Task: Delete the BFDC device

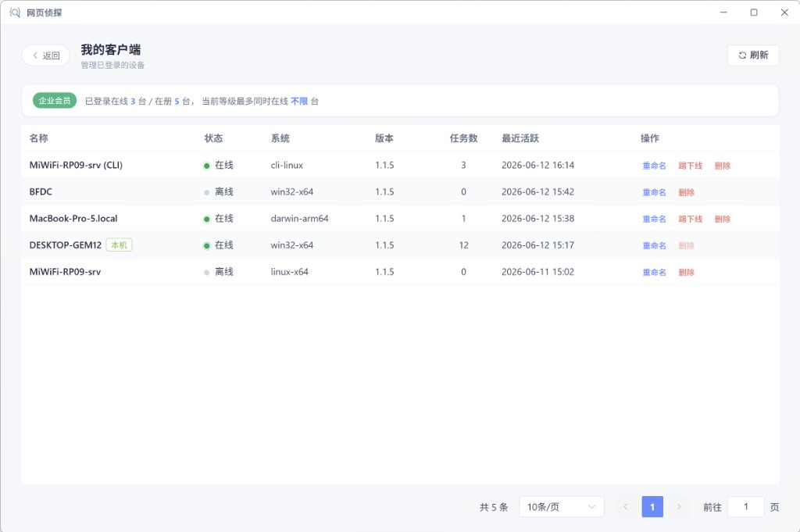Action: click(x=686, y=192)
